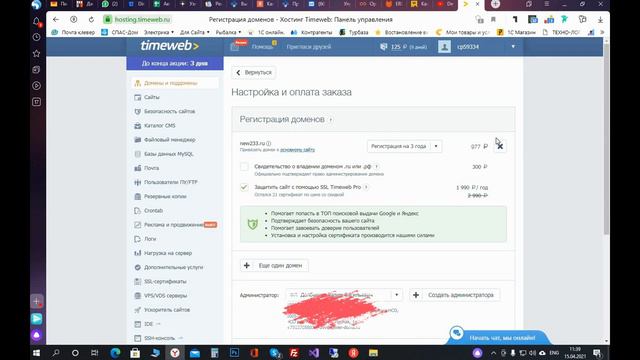Image resolution: width=640 pixels, height=360 pixels.
Task: Click the info icon next to new233.ru
Action: pyautogui.click(x=269, y=143)
